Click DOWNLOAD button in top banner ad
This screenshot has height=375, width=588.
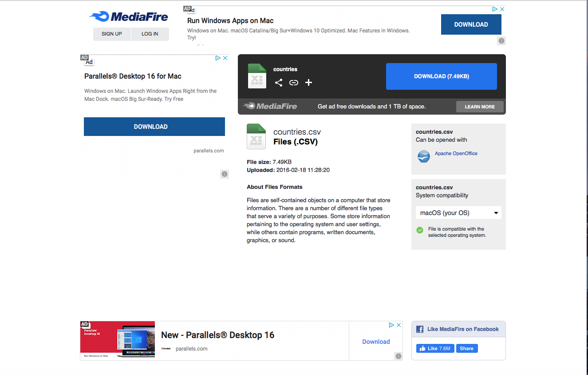pos(471,24)
